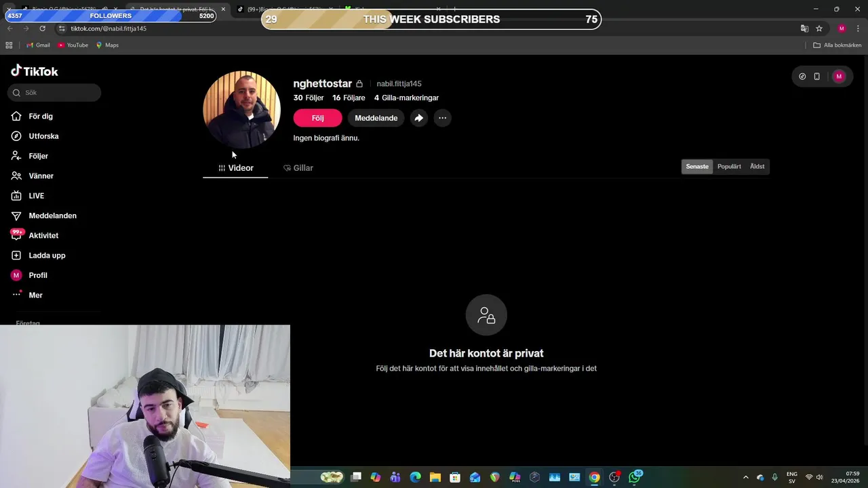Go to Följer in the sidebar
Screen dimensions: 868x488
tap(30, 156)
